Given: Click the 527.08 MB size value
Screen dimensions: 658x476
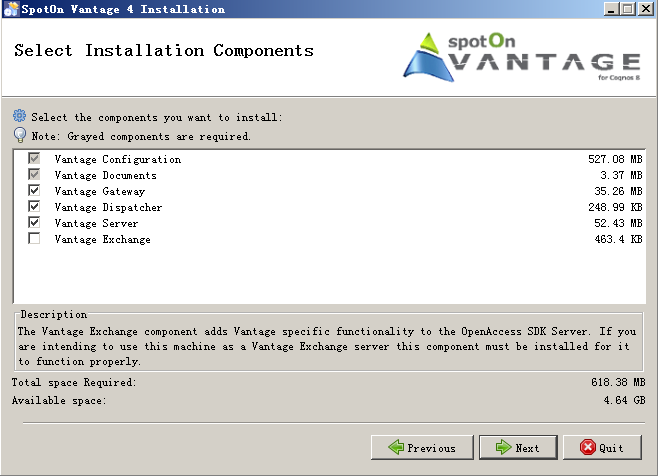Looking at the screenshot, I should click(615, 159).
